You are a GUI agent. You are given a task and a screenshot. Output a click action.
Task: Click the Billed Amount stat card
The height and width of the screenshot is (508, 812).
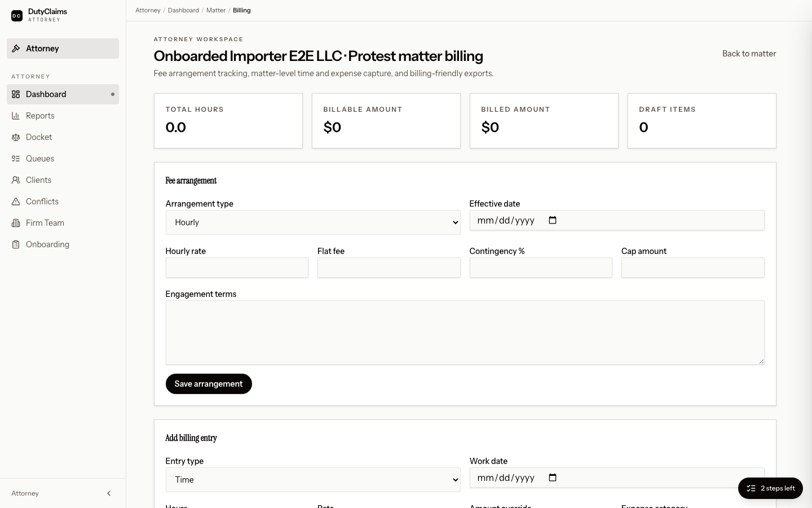544,121
